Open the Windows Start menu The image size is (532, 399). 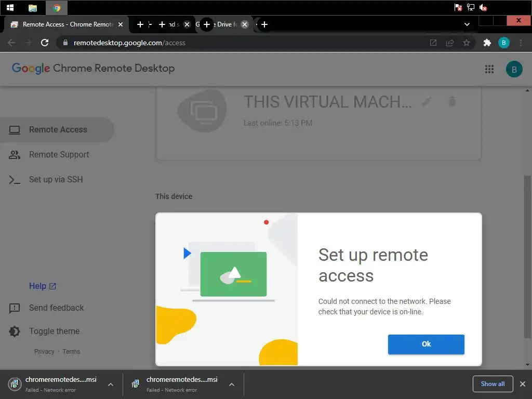pyautogui.click(x=10, y=7)
